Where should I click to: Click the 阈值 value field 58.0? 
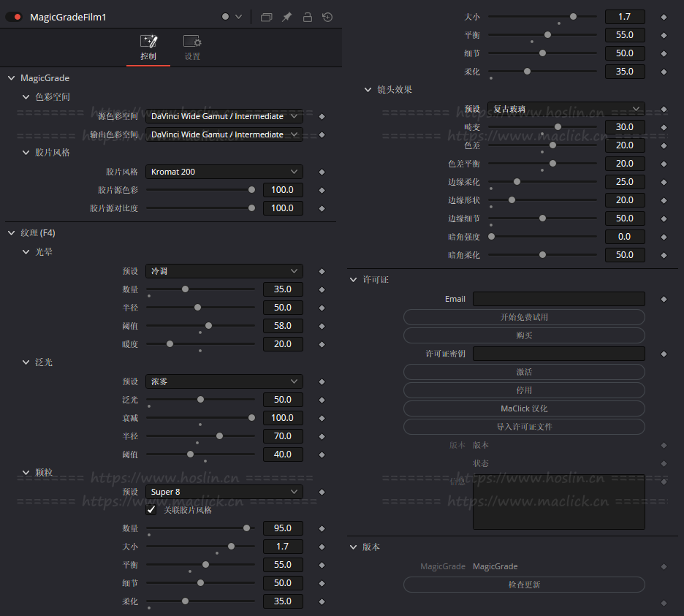tap(283, 326)
